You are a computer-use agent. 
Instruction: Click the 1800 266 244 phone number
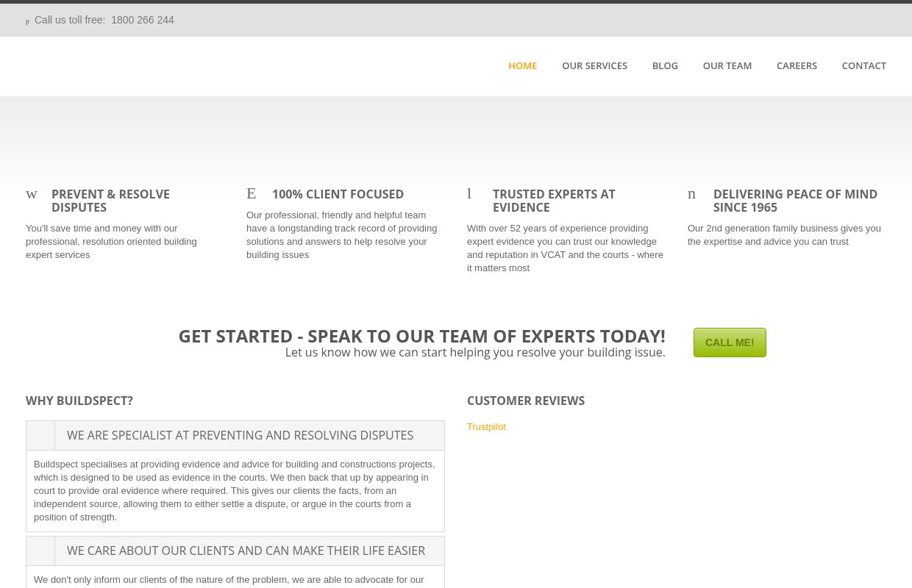point(143,20)
